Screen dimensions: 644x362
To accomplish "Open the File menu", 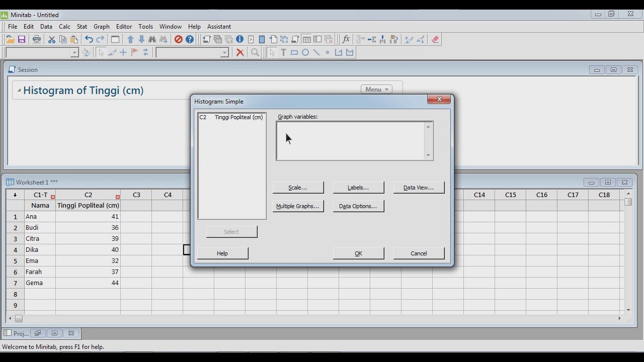I will point(13,26).
